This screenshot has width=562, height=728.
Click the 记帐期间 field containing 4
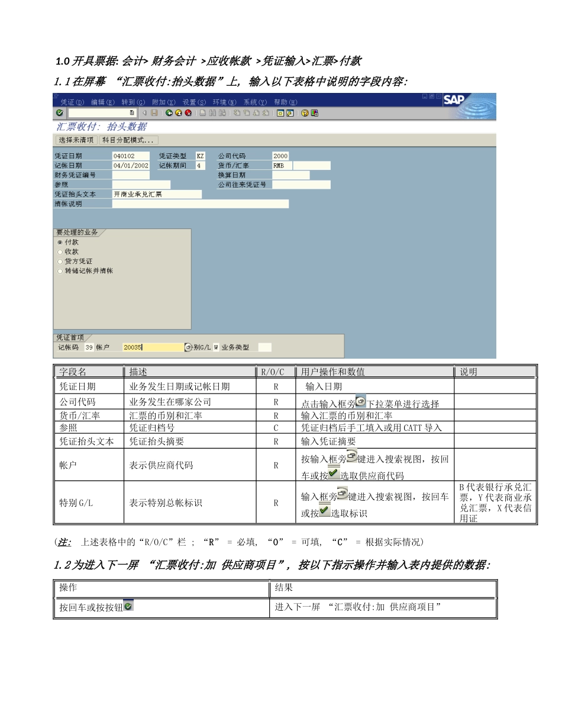pos(201,166)
